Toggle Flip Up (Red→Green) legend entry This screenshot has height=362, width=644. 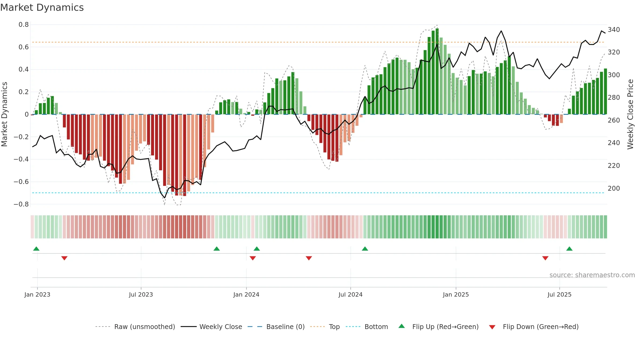coord(438,327)
